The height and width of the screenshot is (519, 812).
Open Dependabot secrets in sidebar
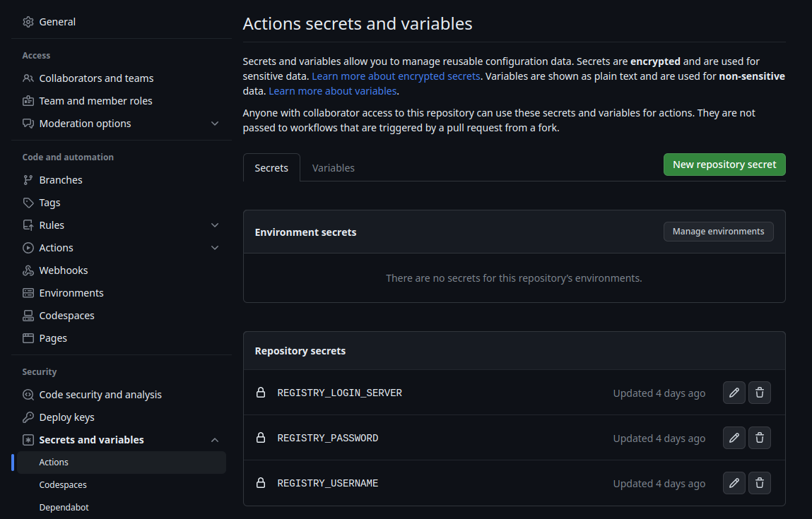(x=64, y=507)
